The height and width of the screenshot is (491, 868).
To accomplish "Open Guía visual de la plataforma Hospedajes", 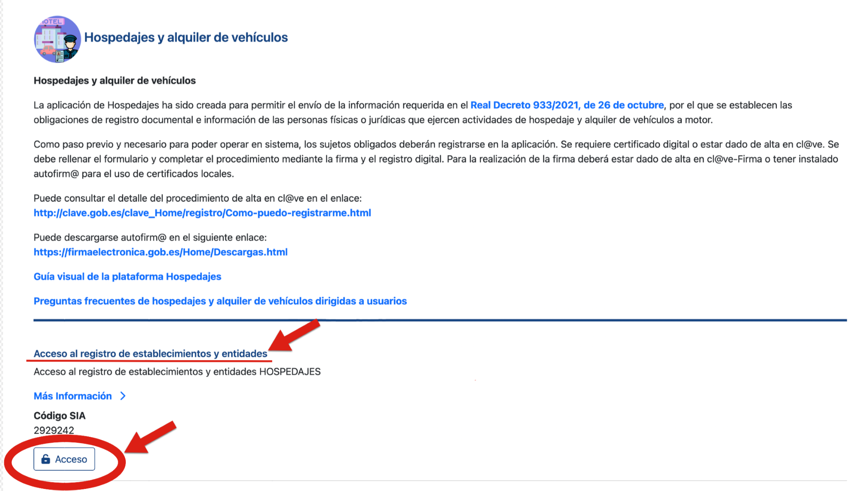I will (x=127, y=277).
